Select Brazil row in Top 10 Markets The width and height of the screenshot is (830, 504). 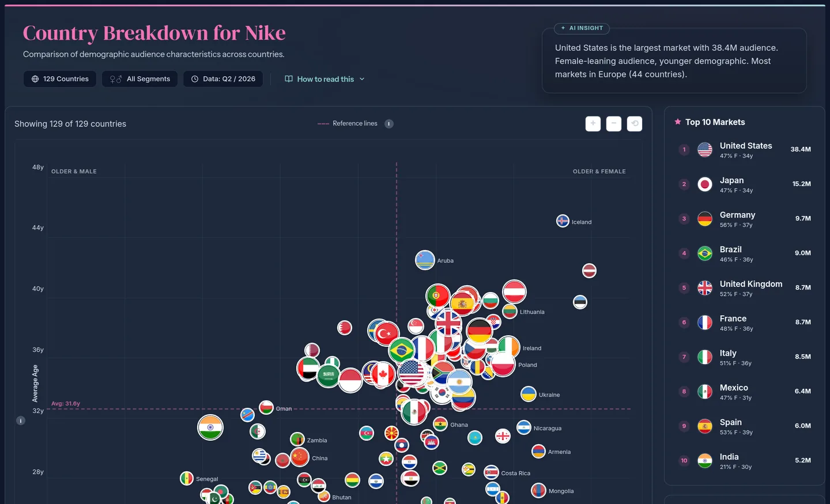click(745, 253)
